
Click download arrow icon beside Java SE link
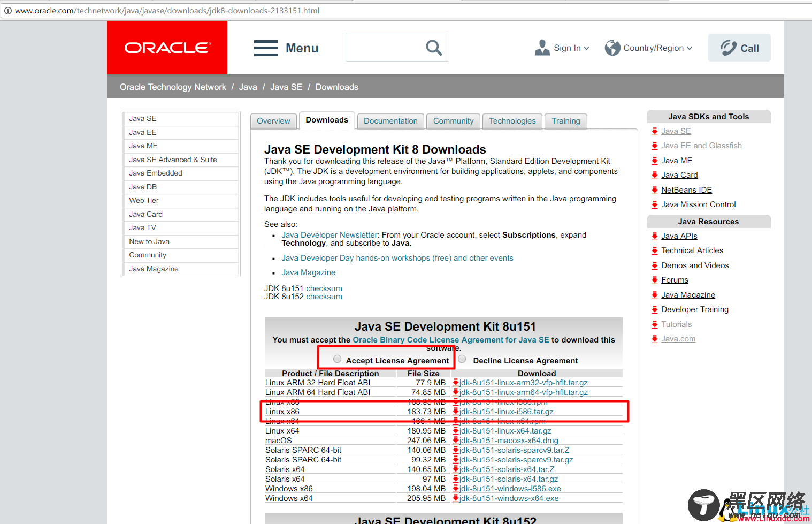655,131
